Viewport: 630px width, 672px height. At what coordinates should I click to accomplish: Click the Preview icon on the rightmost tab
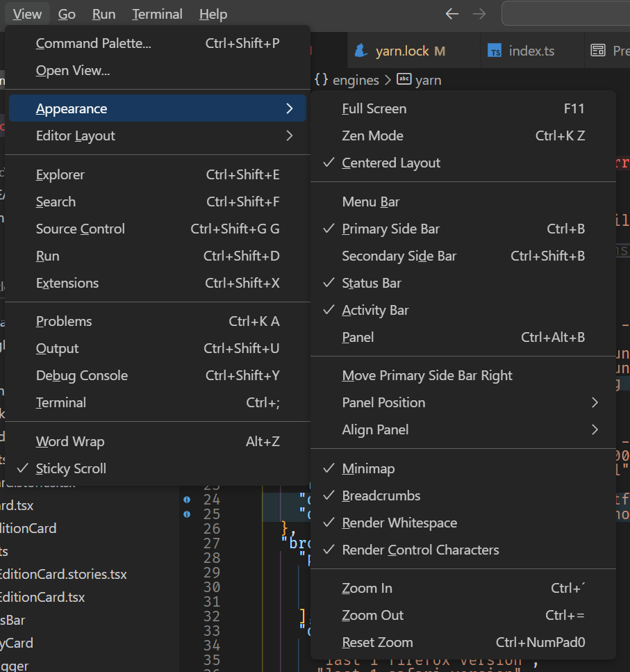[597, 49]
